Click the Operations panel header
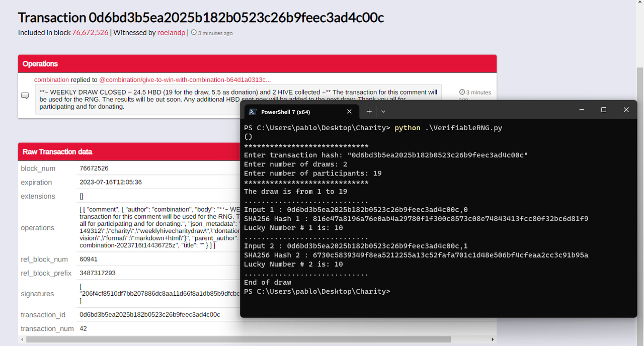Viewport: 644px width, 346px height. 257,64
